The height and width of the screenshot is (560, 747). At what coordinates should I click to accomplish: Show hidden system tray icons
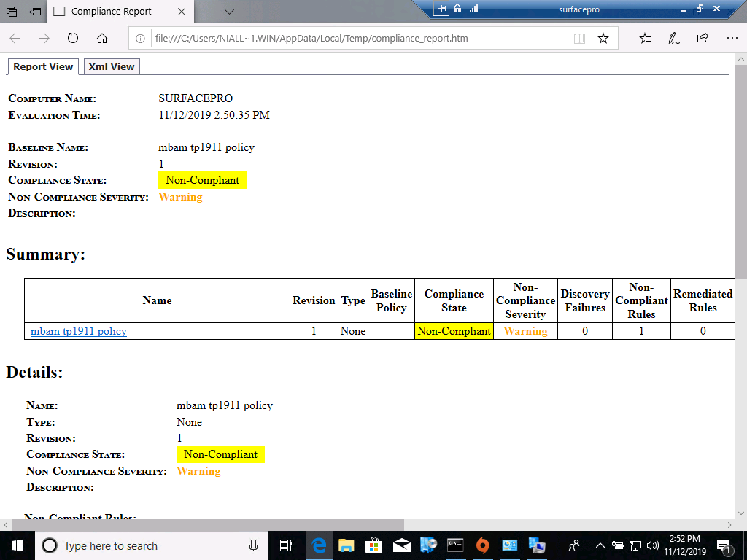pos(600,545)
